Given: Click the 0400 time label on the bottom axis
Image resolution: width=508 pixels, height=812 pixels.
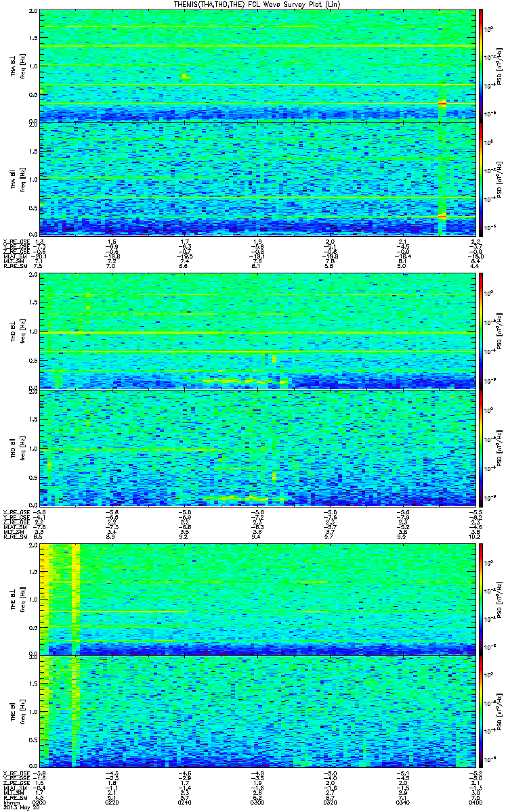Looking at the screenshot, I should tap(475, 802).
